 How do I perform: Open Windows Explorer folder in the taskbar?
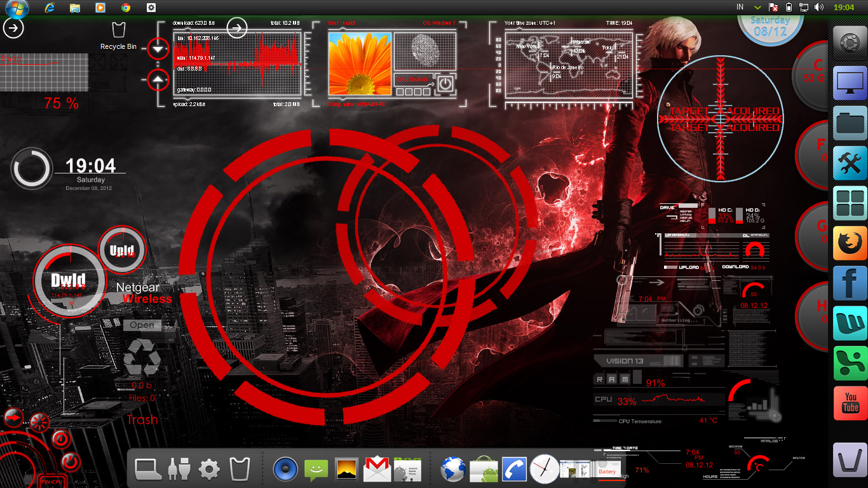[74, 8]
